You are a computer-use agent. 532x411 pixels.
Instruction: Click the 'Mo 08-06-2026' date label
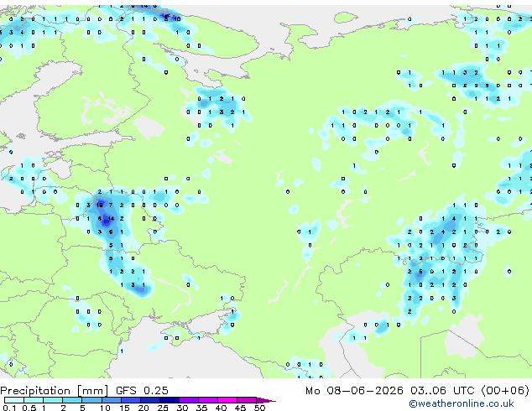tap(354, 391)
